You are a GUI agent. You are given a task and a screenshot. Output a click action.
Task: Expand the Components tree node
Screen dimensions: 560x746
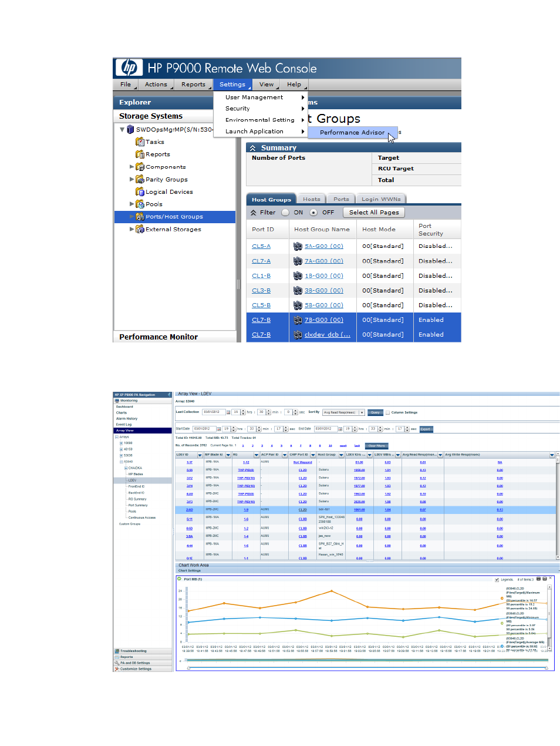[x=131, y=167]
